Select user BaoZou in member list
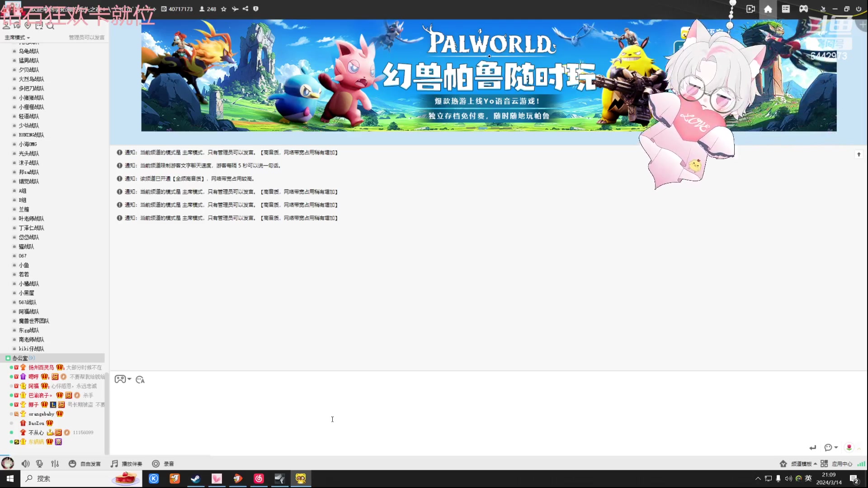868x488 pixels. tap(36, 423)
